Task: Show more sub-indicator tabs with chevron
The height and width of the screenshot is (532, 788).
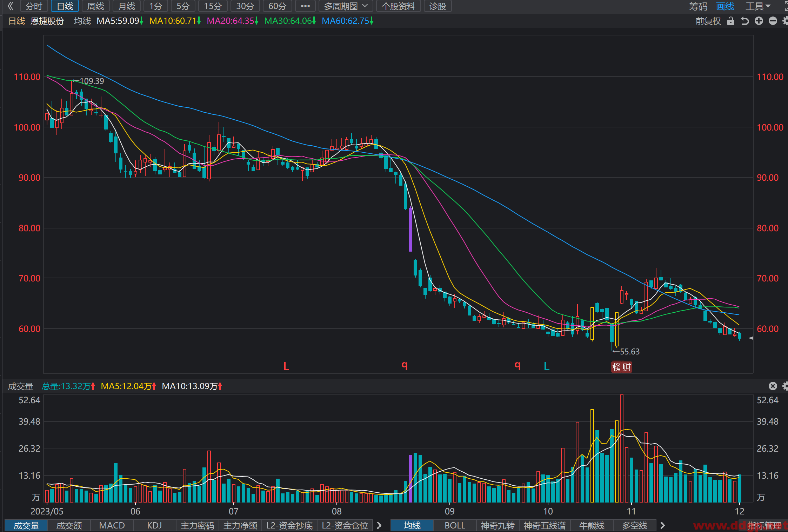Action: 379,525
